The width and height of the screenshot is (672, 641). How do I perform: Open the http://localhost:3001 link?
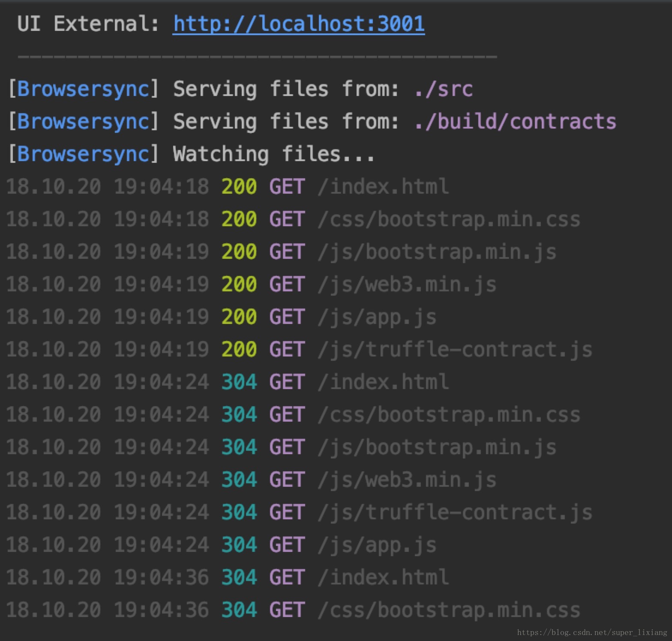(299, 24)
